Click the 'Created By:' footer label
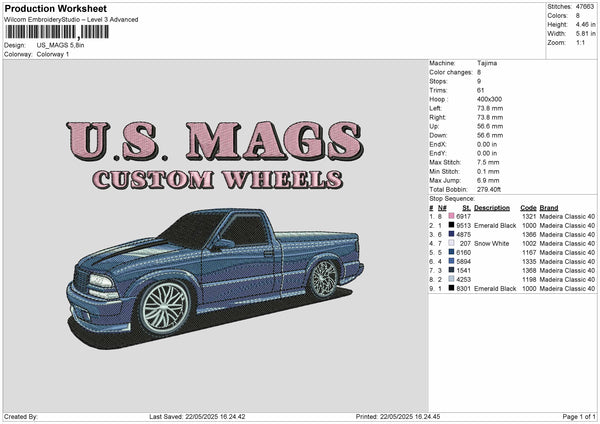The height and width of the screenshot is (424, 600). pyautogui.click(x=21, y=416)
